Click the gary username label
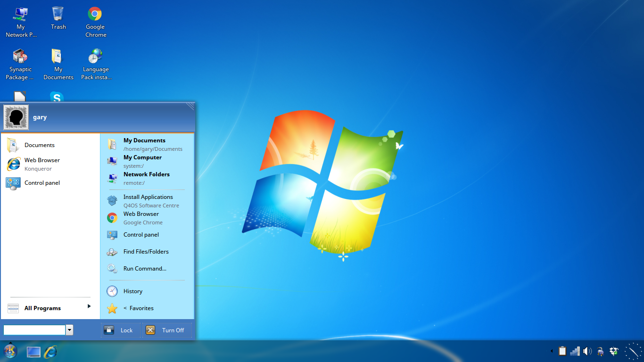 40,117
